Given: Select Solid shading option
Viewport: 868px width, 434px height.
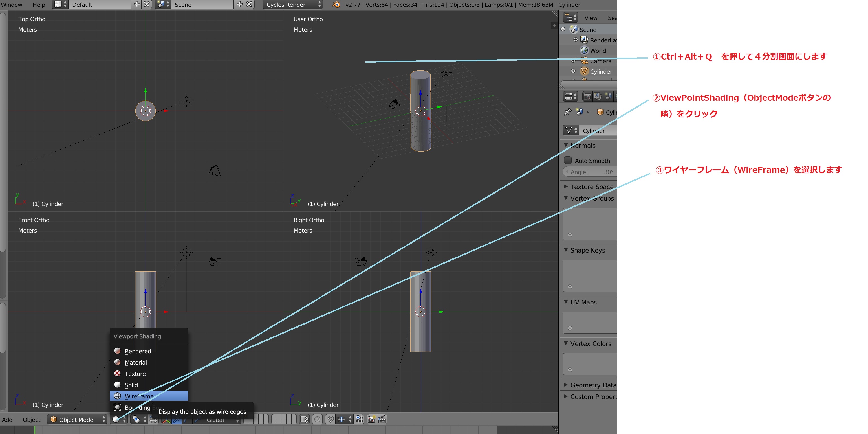Looking at the screenshot, I should click(149, 385).
